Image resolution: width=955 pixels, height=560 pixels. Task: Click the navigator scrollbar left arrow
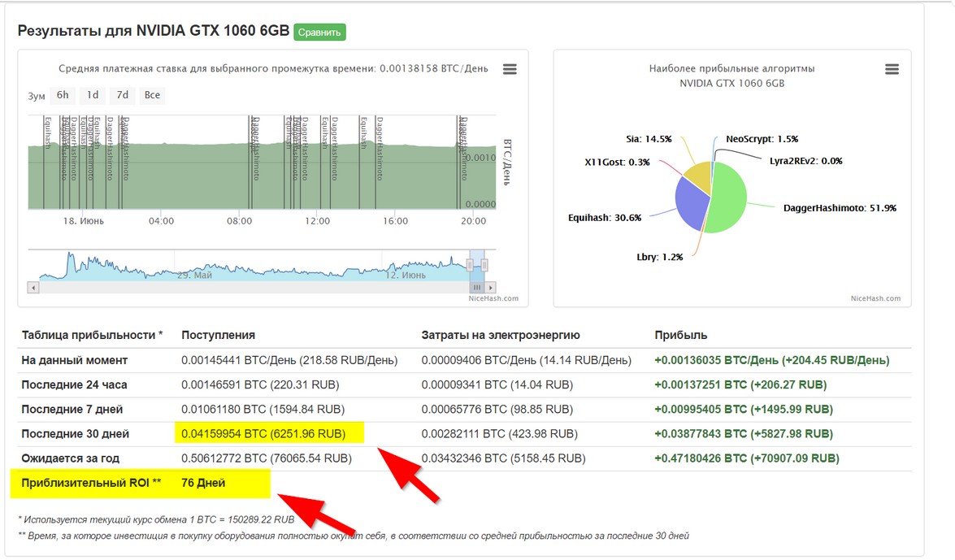pyautogui.click(x=33, y=288)
